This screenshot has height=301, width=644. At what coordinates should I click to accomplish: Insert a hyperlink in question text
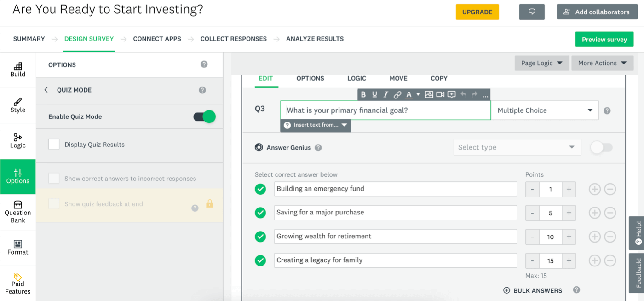397,94
